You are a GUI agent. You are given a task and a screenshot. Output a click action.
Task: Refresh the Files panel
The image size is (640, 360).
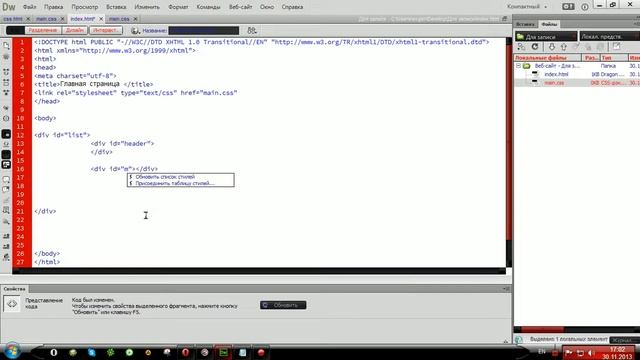535,47
